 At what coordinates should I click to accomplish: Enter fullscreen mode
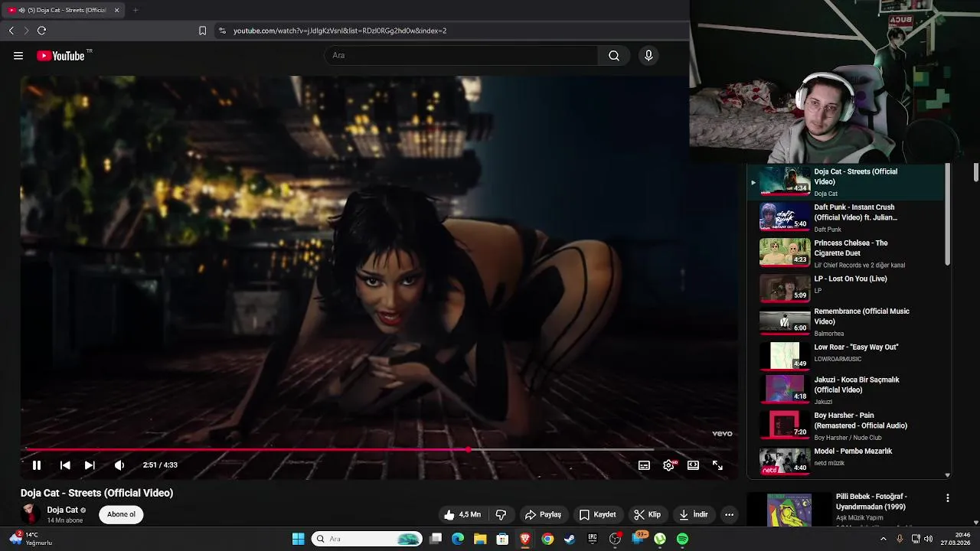(x=717, y=465)
